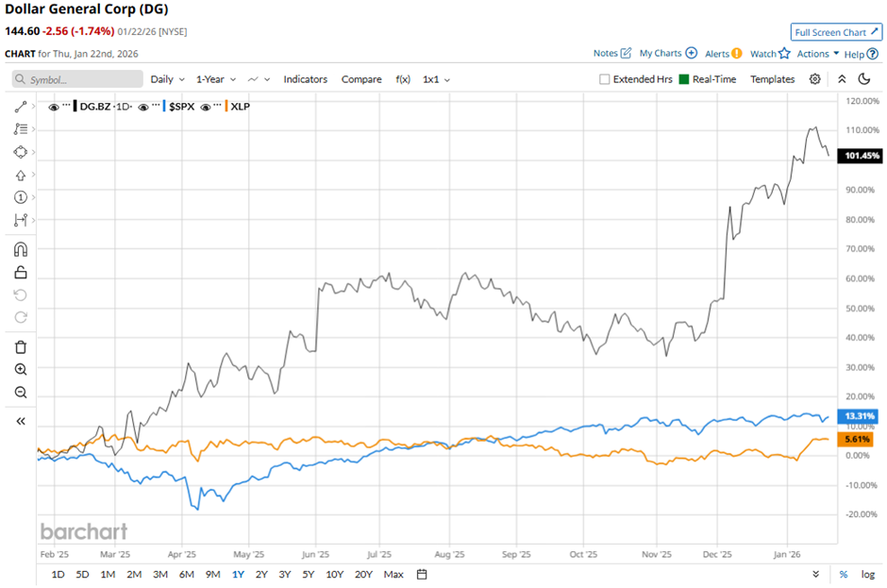Toggle Real-Time data indicator
This screenshot has height=588, width=887.
pos(684,79)
